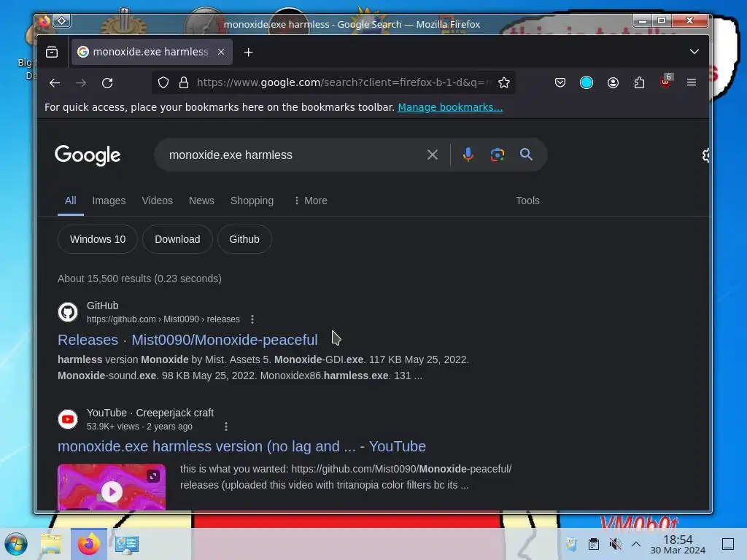
Task: Focus the Firefox address bar
Action: 343,83
